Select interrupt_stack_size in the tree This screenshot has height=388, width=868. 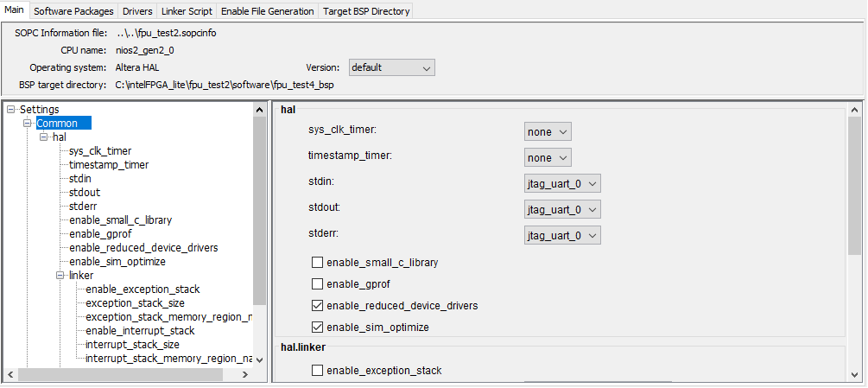132,344
